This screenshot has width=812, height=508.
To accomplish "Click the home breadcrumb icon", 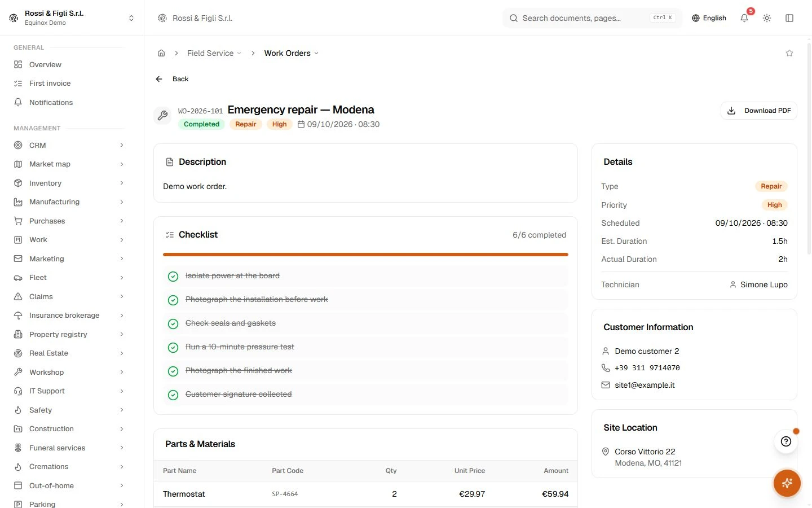I will click(x=161, y=53).
